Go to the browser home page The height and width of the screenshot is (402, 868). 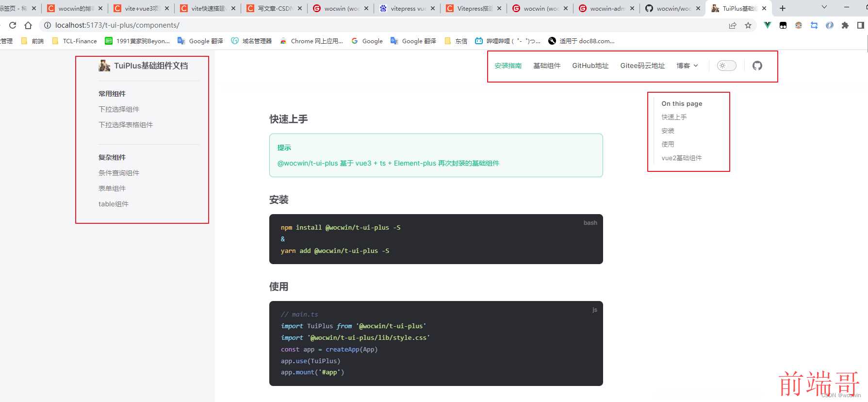28,25
